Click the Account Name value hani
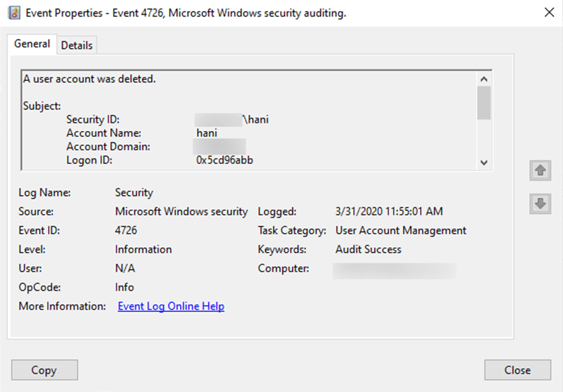The width and height of the screenshot is (563, 392). point(207,133)
